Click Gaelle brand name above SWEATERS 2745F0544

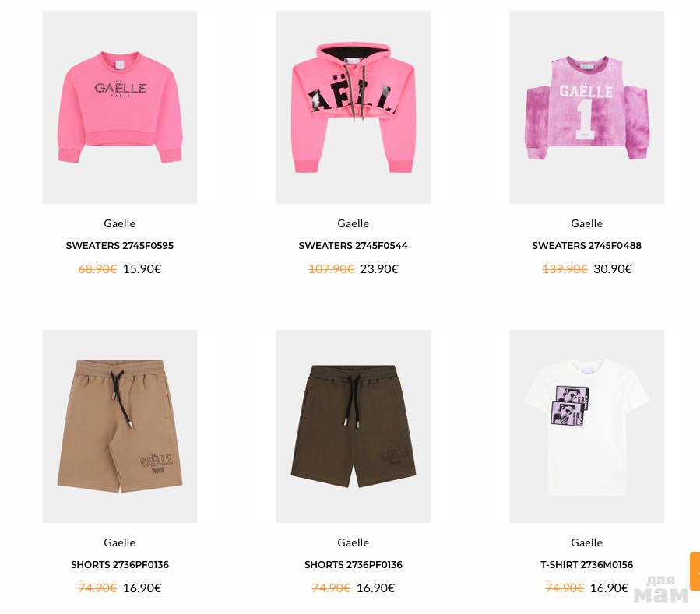354,223
